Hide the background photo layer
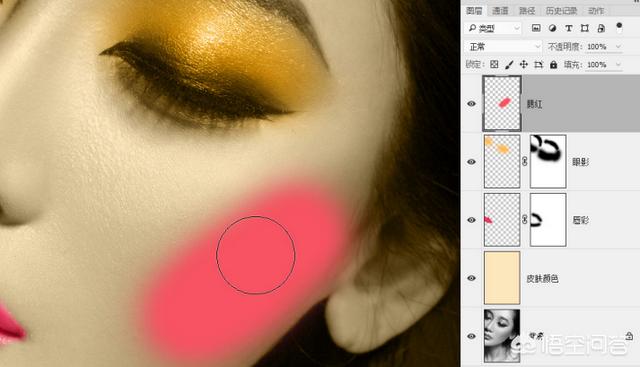The width and height of the screenshot is (640, 367). [x=471, y=336]
